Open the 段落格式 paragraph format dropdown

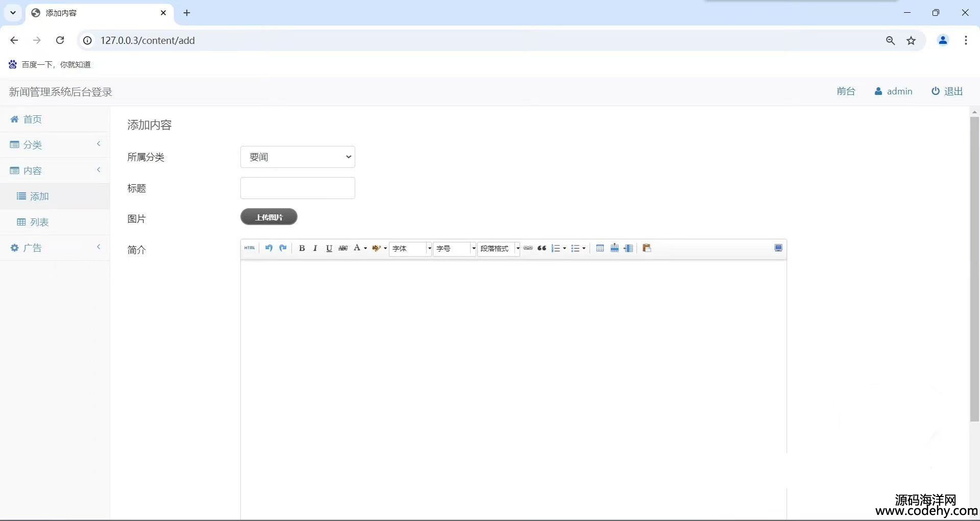[499, 249]
